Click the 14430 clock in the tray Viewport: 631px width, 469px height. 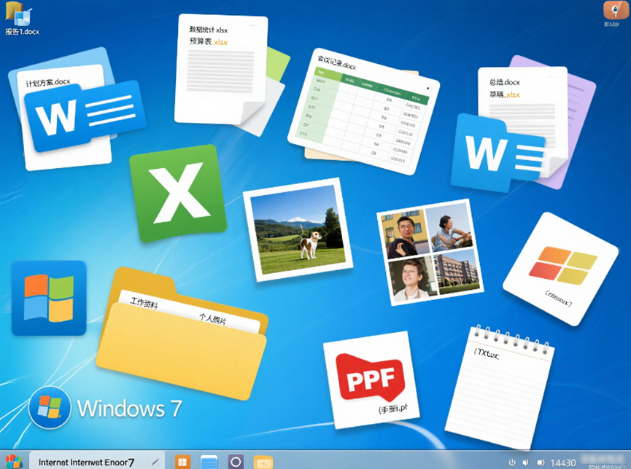coord(563,463)
